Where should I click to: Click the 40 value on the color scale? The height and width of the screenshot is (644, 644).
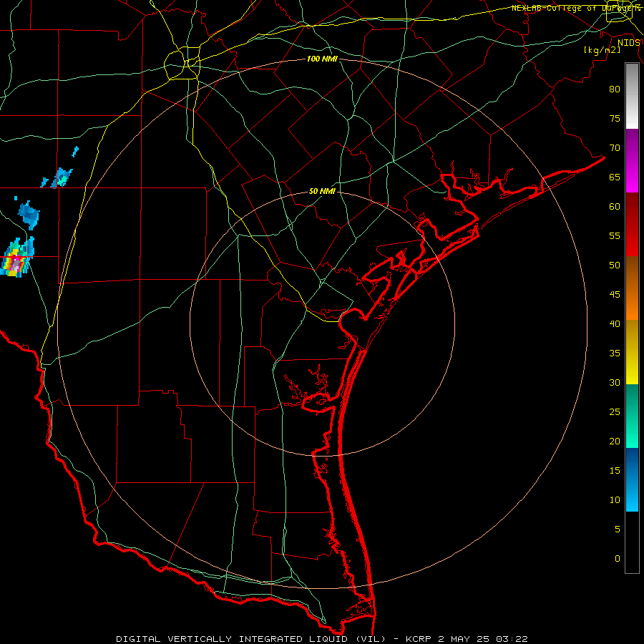pyautogui.click(x=615, y=323)
